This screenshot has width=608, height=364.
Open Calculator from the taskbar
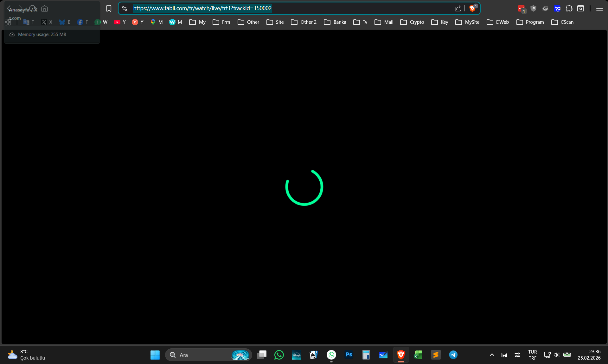pyautogui.click(x=366, y=355)
